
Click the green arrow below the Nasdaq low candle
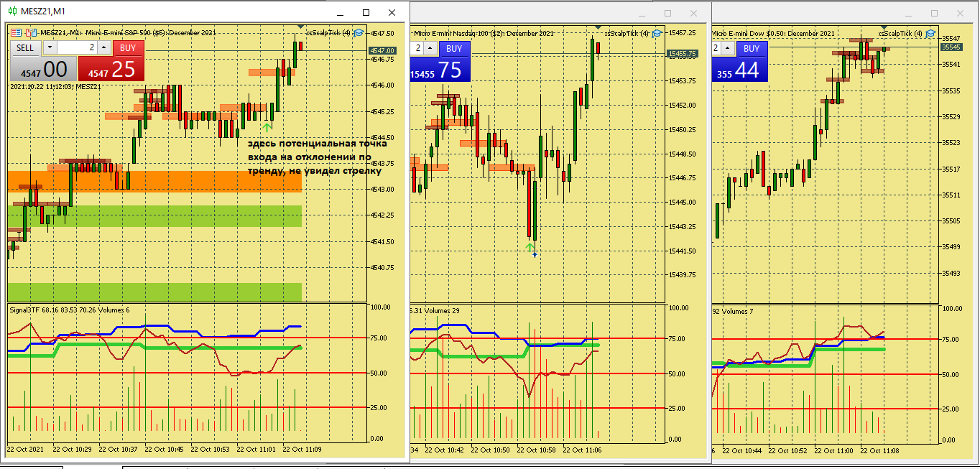pos(530,247)
